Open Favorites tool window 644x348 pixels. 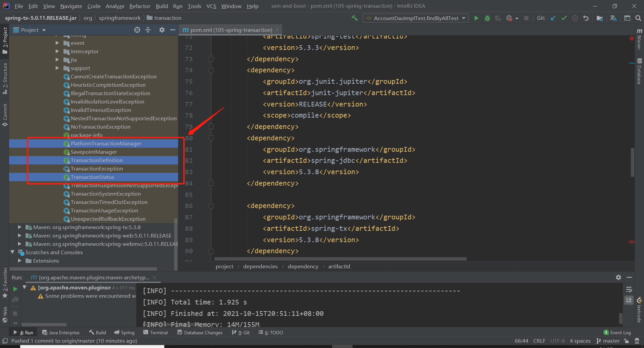5,283
